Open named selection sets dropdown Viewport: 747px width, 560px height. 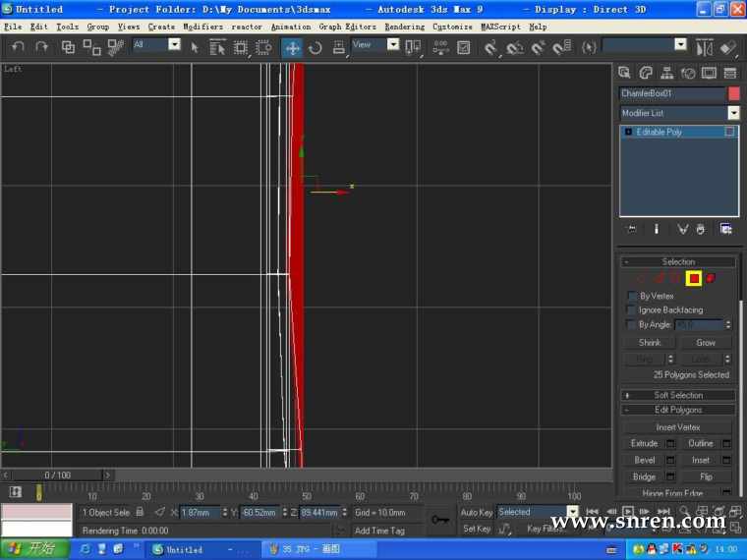tap(681, 44)
